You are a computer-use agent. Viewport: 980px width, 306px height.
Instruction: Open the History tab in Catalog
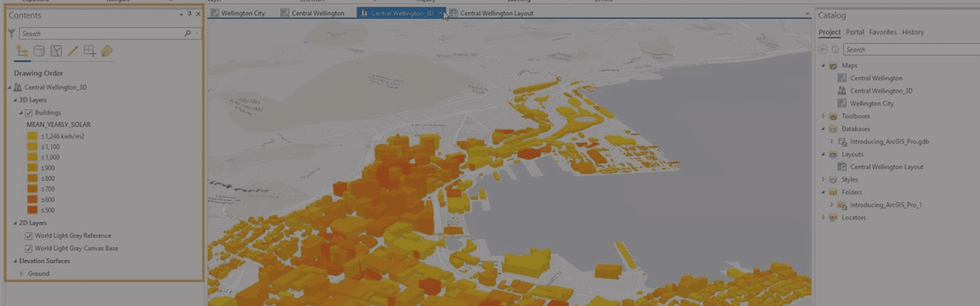[913, 32]
